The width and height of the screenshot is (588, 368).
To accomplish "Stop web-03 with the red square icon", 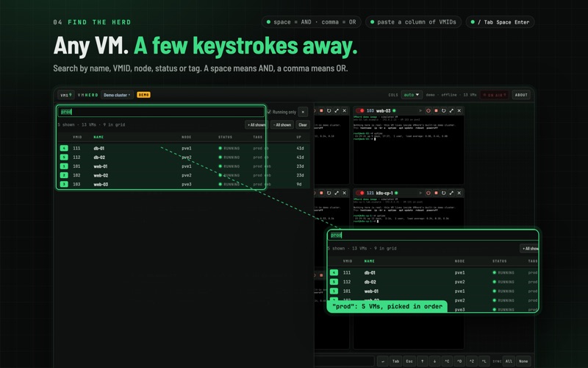I will click(x=436, y=111).
